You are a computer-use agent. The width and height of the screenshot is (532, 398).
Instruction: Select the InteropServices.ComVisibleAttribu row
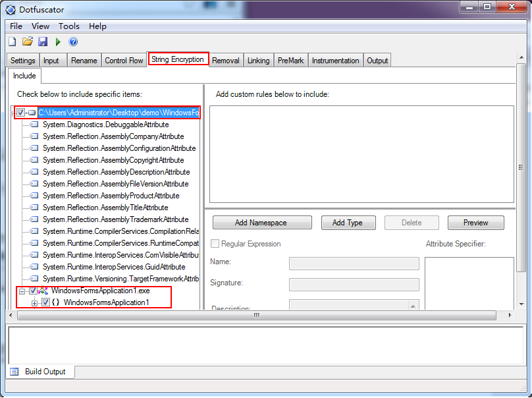(x=120, y=255)
